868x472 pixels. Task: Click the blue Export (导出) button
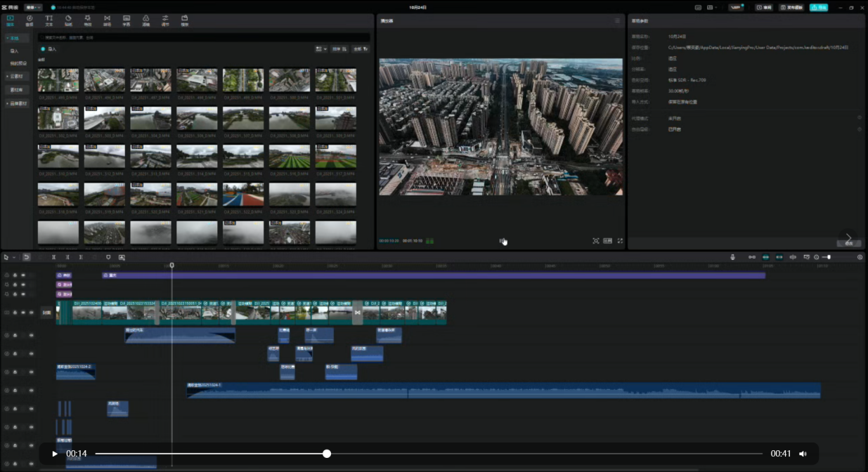point(818,7)
